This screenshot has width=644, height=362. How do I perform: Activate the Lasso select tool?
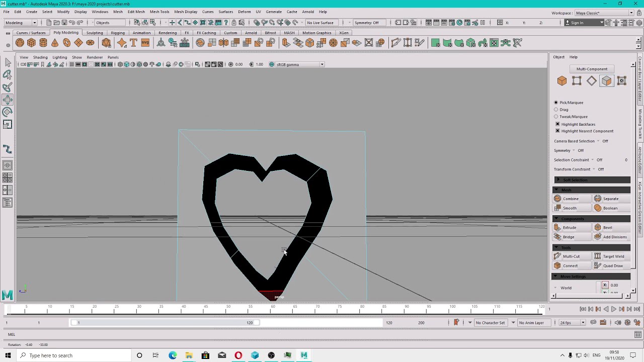click(x=8, y=74)
